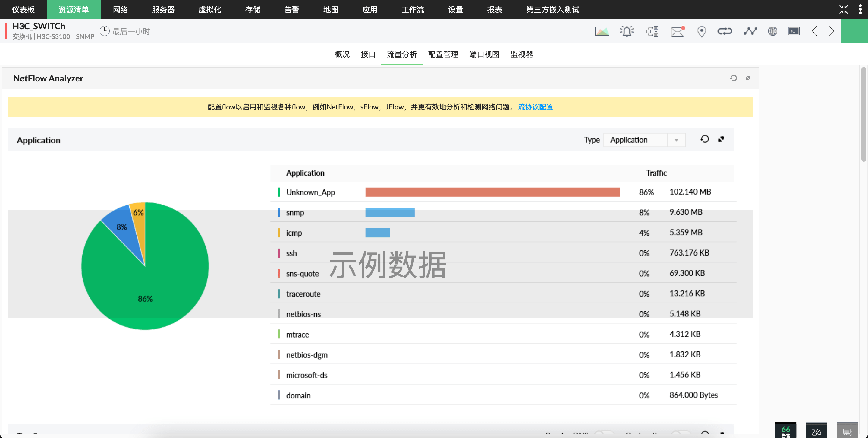Viewport: 868px width, 438px height.
Task: Click the trace route line-graph icon
Action: 750,31
